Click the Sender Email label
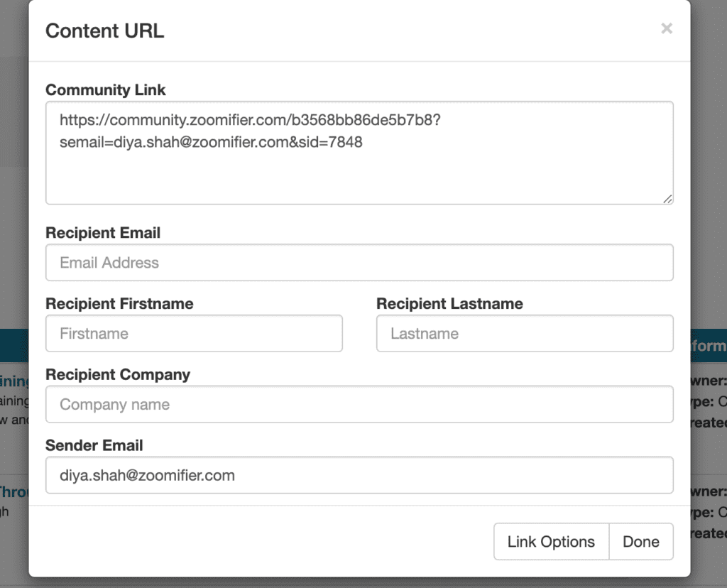This screenshot has width=727, height=588. coord(94,446)
